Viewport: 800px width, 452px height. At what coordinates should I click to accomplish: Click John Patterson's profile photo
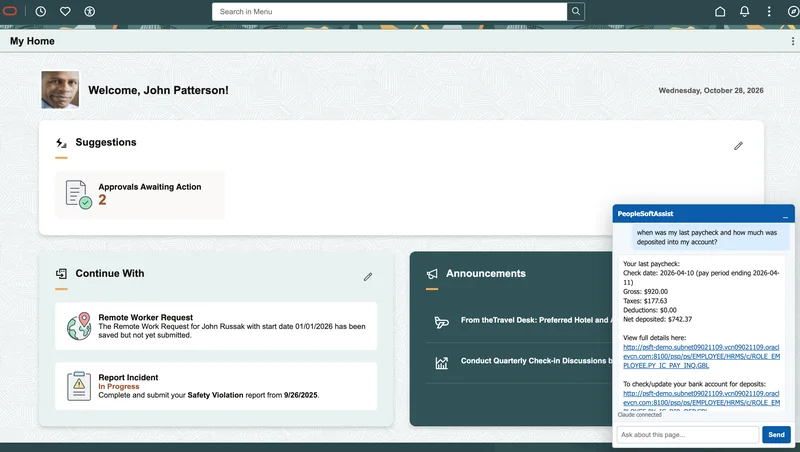[x=60, y=90]
